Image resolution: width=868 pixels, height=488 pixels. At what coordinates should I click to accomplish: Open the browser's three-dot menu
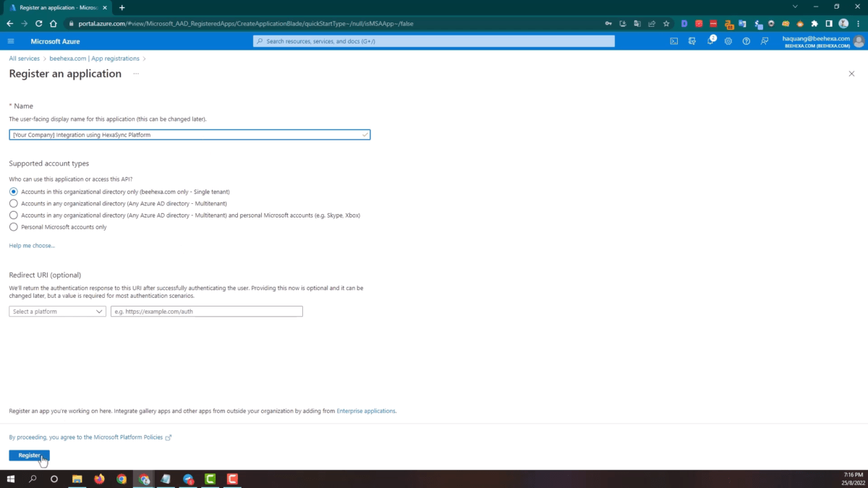(x=858, y=23)
